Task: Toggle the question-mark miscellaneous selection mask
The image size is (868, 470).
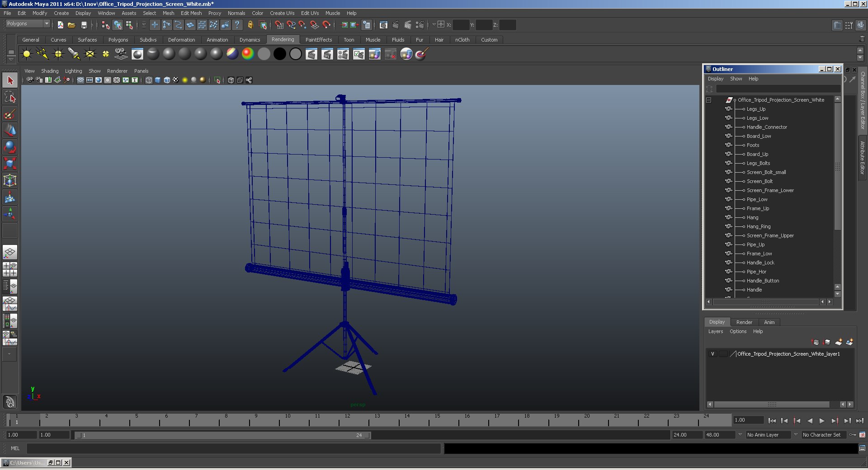Action: tap(237, 25)
